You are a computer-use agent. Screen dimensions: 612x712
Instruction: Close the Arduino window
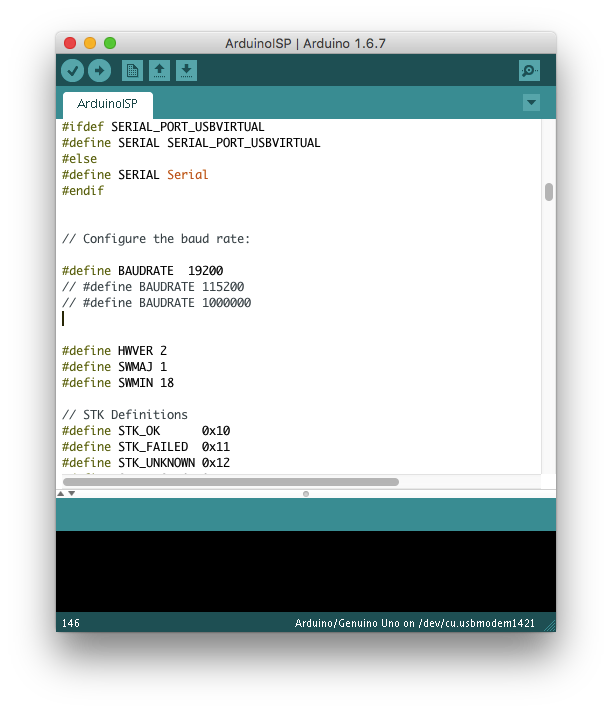coord(70,43)
